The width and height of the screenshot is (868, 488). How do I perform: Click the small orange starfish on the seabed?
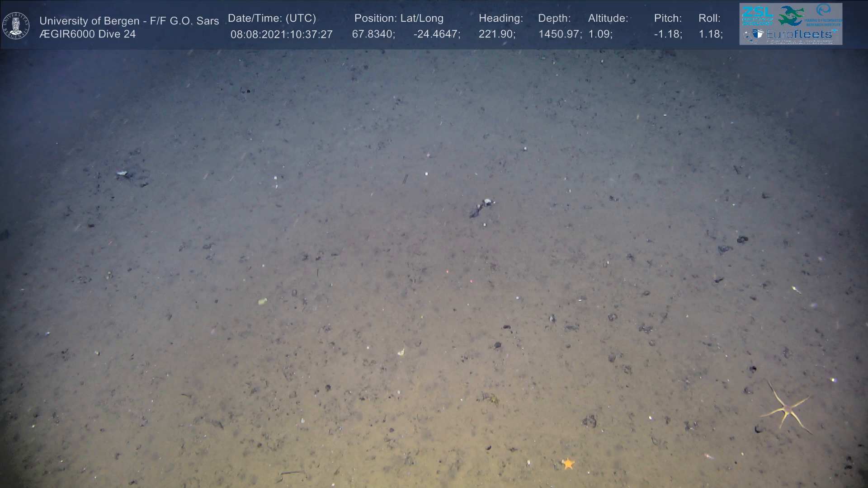point(568,464)
